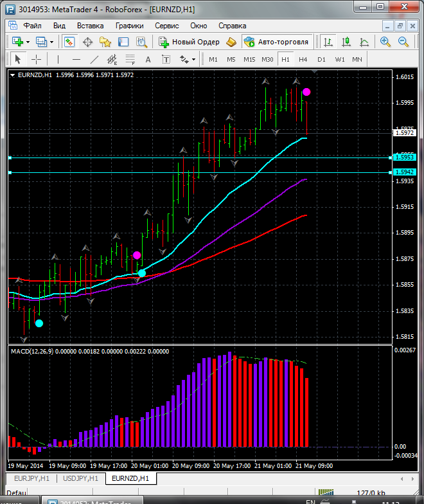Viewport: 424px width, 504px height.
Task: Select the cursor arrow tool
Action: click(x=18, y=59)
